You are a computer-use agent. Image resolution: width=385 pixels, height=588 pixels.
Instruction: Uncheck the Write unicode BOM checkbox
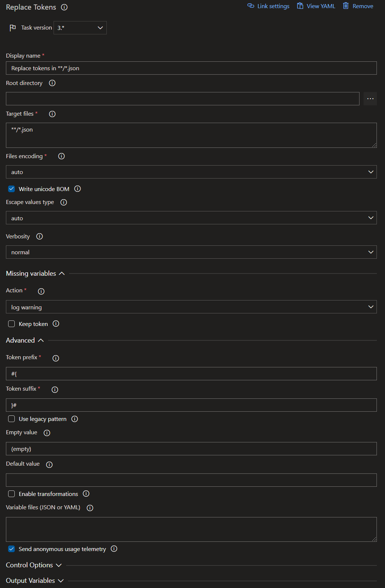click(11, 188)
